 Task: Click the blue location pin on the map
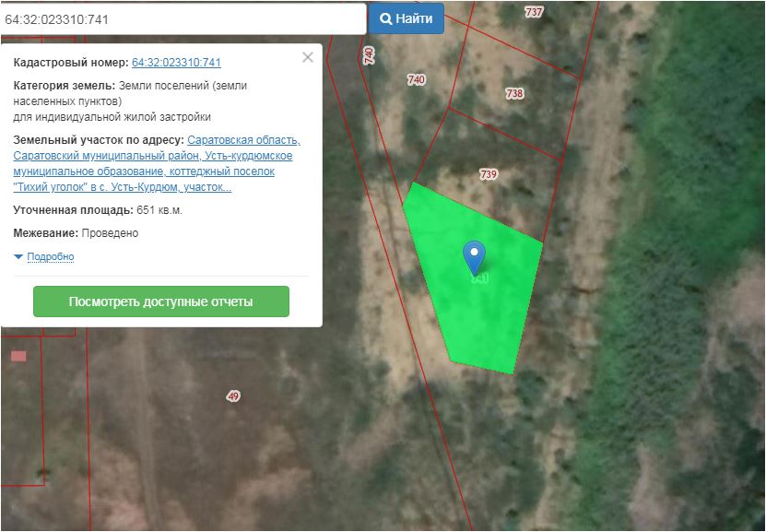474,254
